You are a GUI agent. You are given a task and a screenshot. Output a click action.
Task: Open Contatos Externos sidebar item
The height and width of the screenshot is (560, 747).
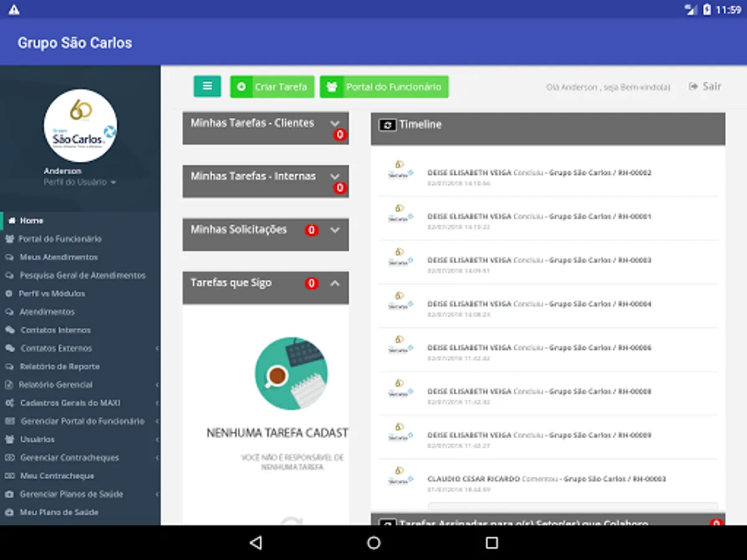pos(80,348)
